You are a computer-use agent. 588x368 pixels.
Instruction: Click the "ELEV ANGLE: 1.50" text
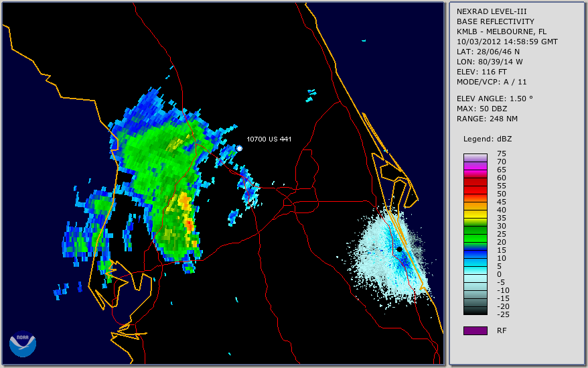(495, 99)
